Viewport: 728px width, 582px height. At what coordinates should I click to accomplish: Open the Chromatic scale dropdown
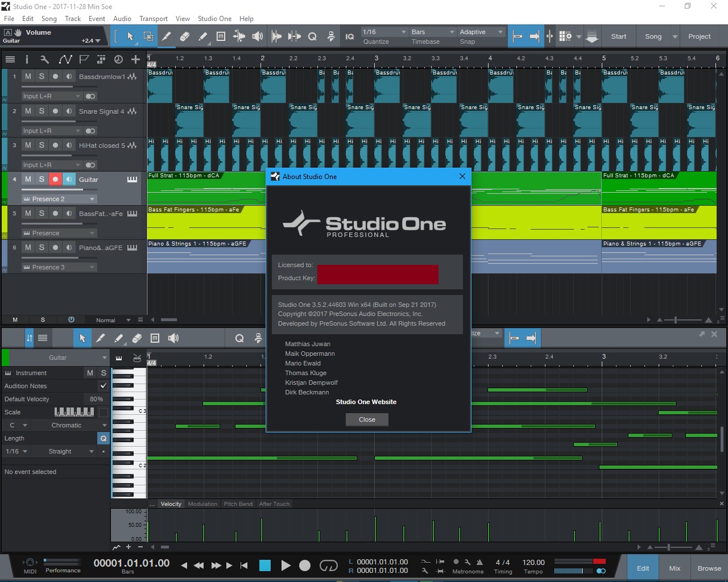(69, 425)
